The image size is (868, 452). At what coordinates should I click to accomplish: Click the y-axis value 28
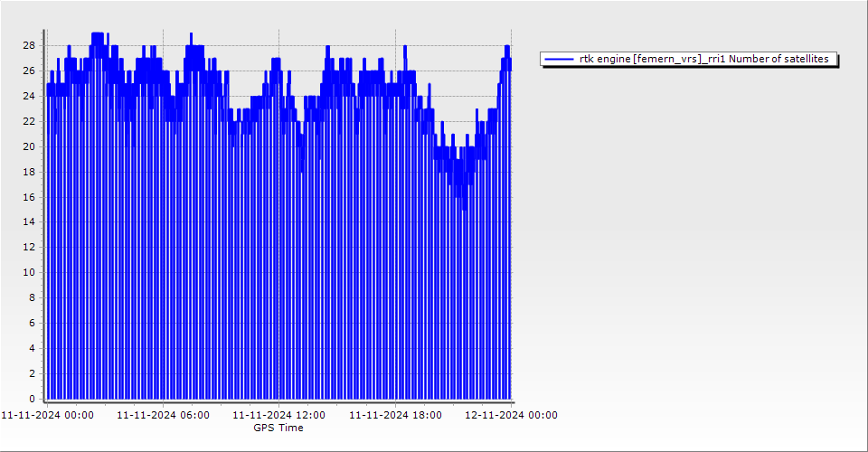[29, 45]
